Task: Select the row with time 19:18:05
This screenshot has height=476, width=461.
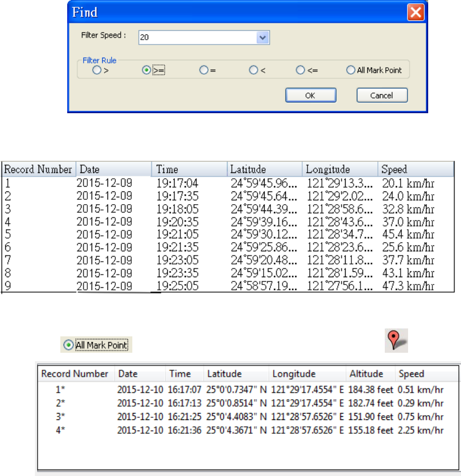Action: (228, 209)
